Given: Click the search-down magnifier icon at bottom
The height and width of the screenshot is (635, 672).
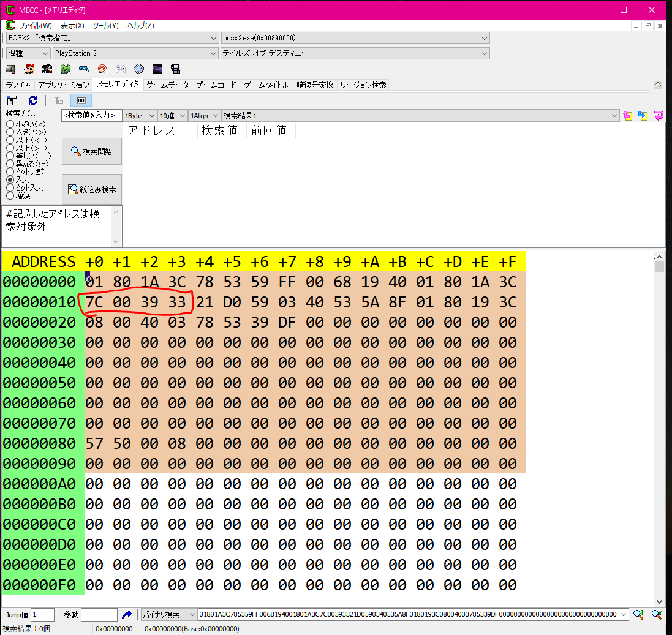Looking at the screenshot, I should coord(638,615).
